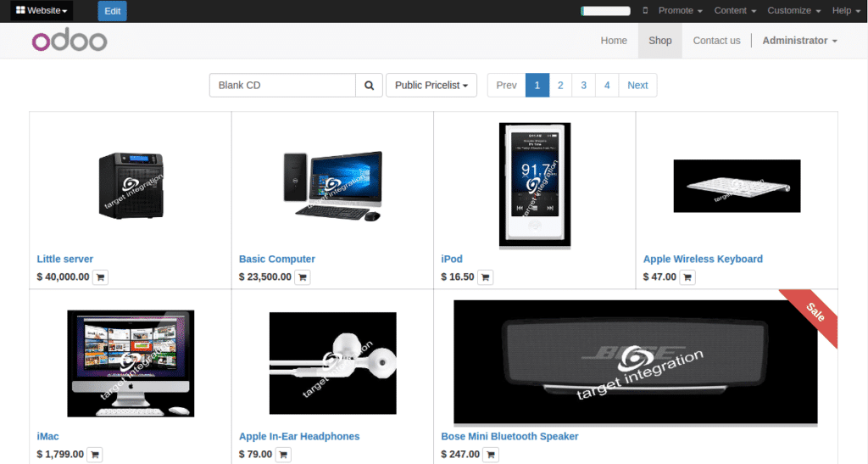This screenshot has height=464, width=868.
Task: Click the Prev page button
Action: 507,86
